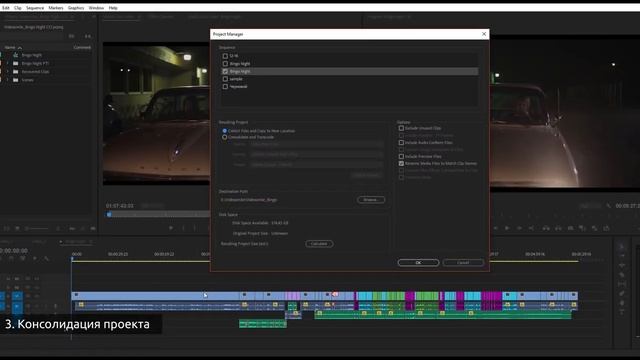Click the Program monitor video frame
640x360 pixels.
565,114
